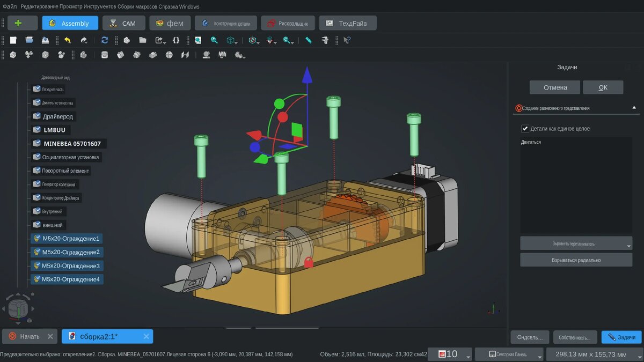
Task: Click the red lock icon on the model
Action: pyautogui.click(x=309, y=262)
